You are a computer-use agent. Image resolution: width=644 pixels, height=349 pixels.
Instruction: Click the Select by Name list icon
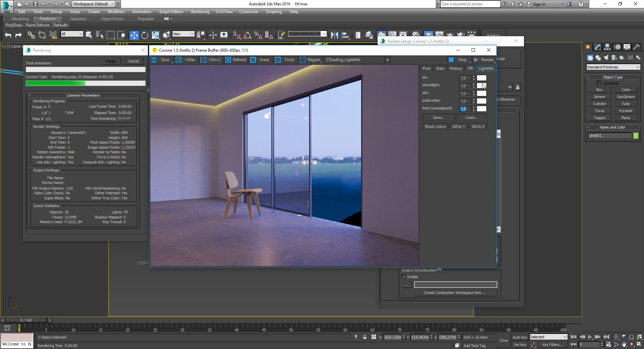(x=99, y=35)
